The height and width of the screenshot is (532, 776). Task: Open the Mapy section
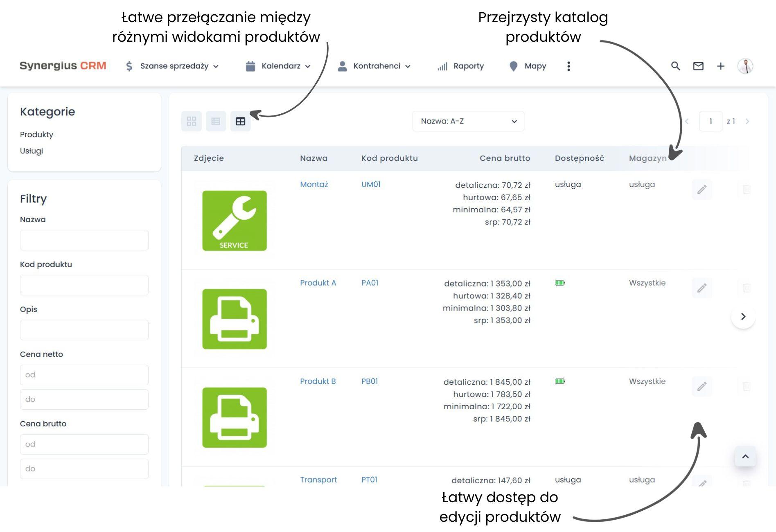[535, 66]
